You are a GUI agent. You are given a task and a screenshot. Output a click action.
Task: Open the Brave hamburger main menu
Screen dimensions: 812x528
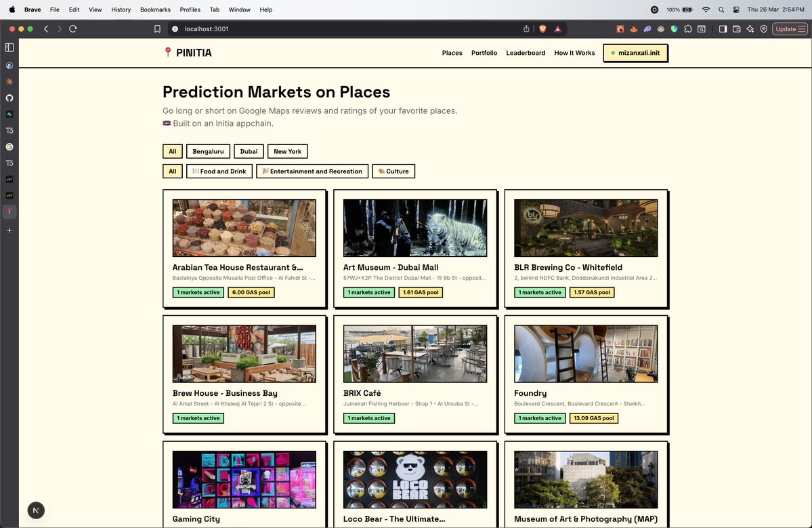(x=802, y=29)
